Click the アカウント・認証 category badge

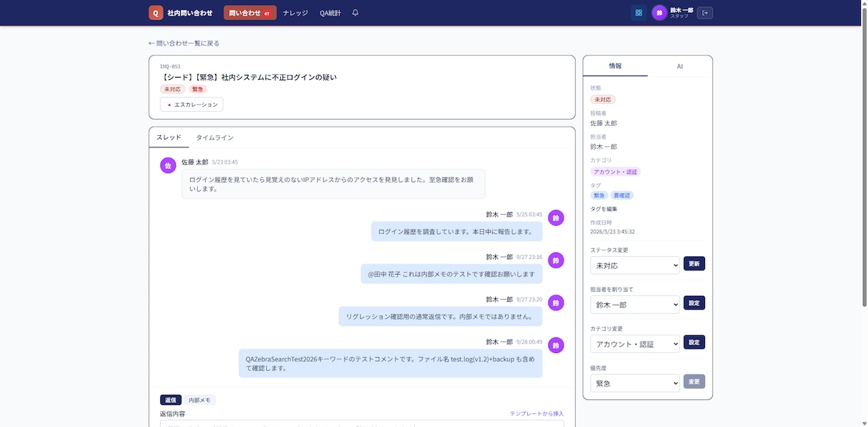616,172
